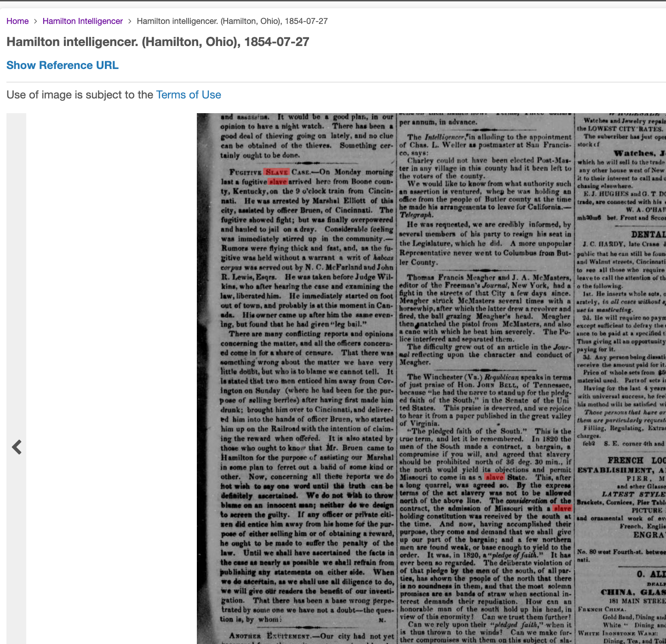The image size is (666, 644).
Task: Click 'Use of image is subject to the' text
Action: click(80, 95)
